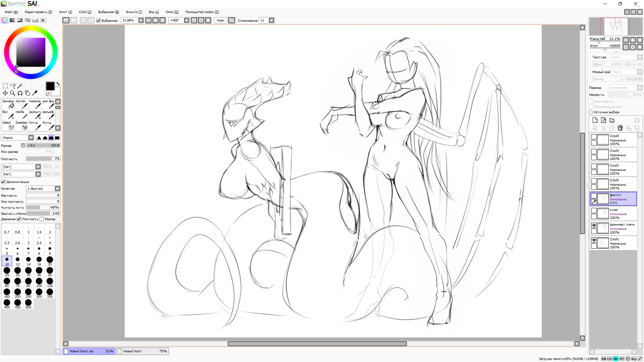Toggle the Дополнительно checkbox
Viewport: 644px width, 362px height.
pos(3,182)
